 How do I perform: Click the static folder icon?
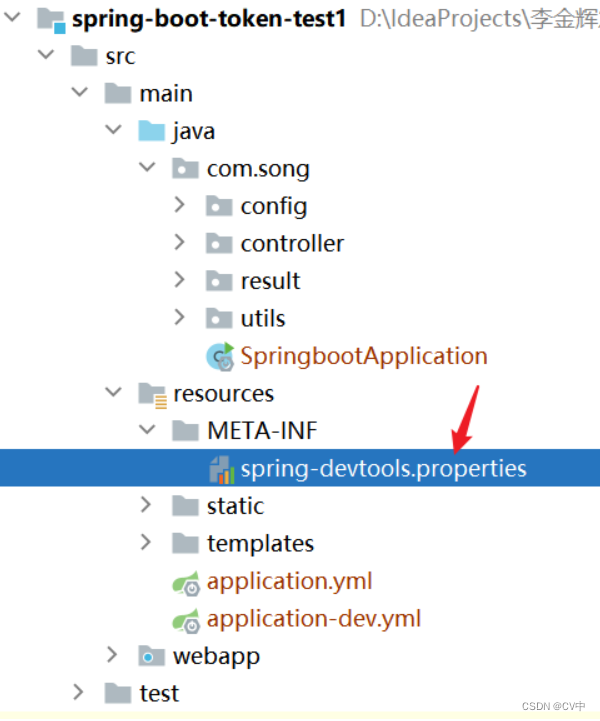click(x=185, y=506)
